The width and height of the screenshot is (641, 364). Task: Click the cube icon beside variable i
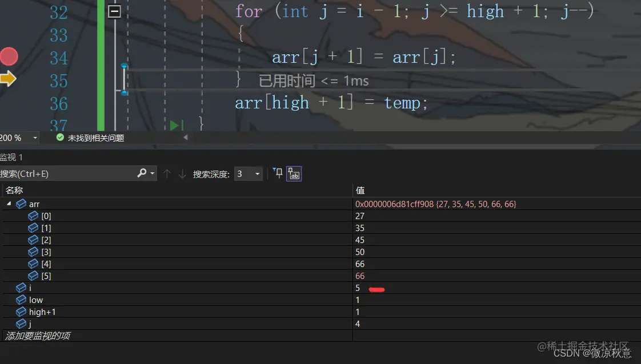(x=21, y=288)
